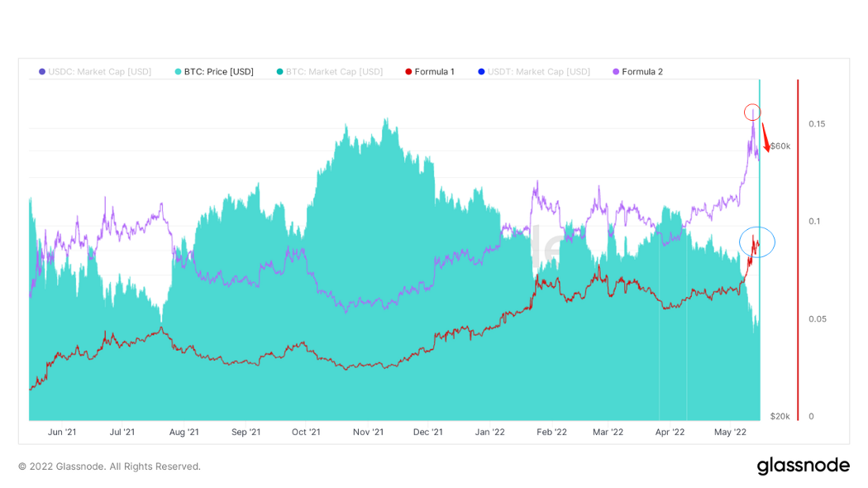Click the Glassnode copyright notice text
This screenshot has height=488, width=868.
click(109, 466)
